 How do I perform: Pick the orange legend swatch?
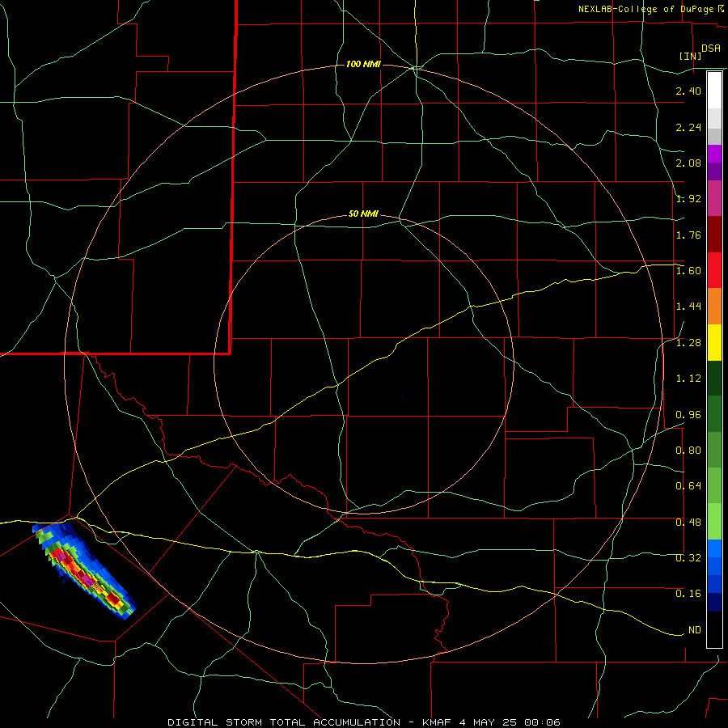point(714,307)
